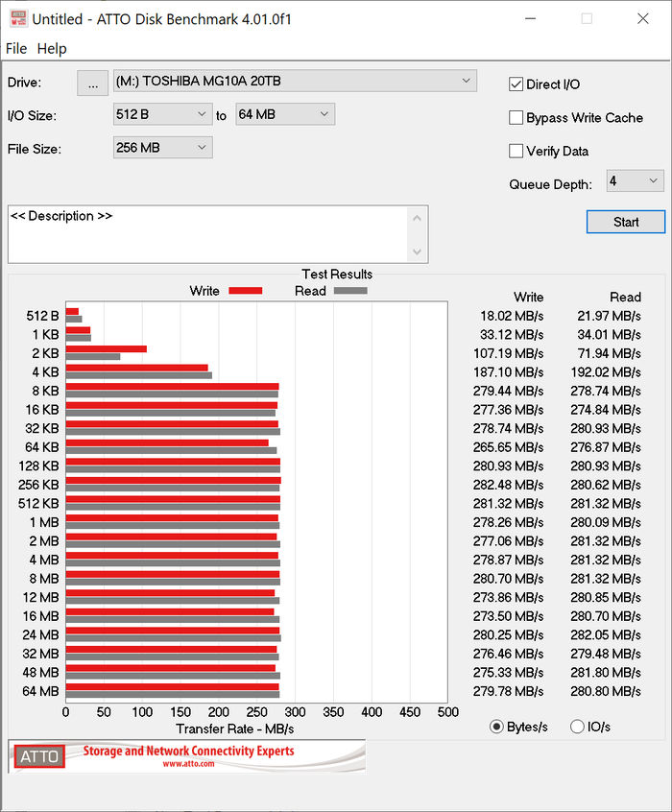
Task: Click the 128 KB row label in chart
Action: 38,466
